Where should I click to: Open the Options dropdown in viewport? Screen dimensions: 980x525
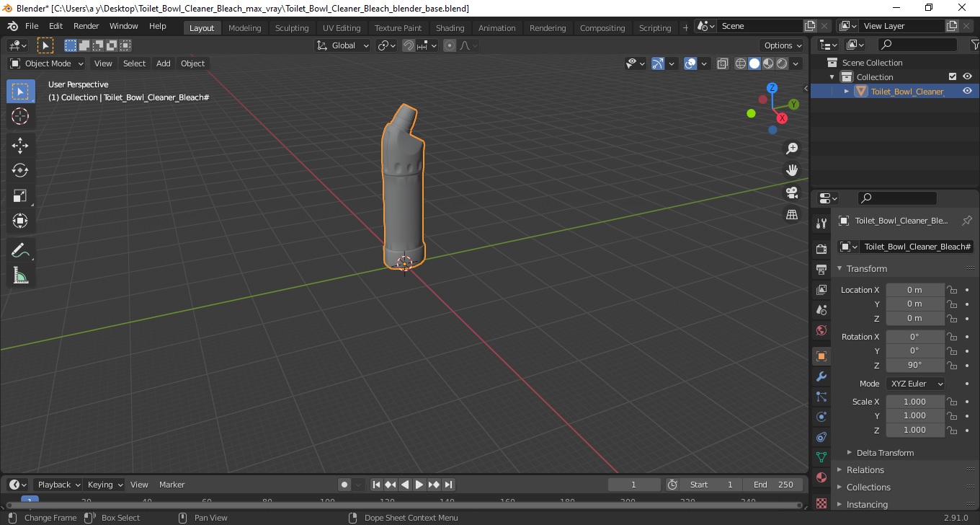click(783, 45)
